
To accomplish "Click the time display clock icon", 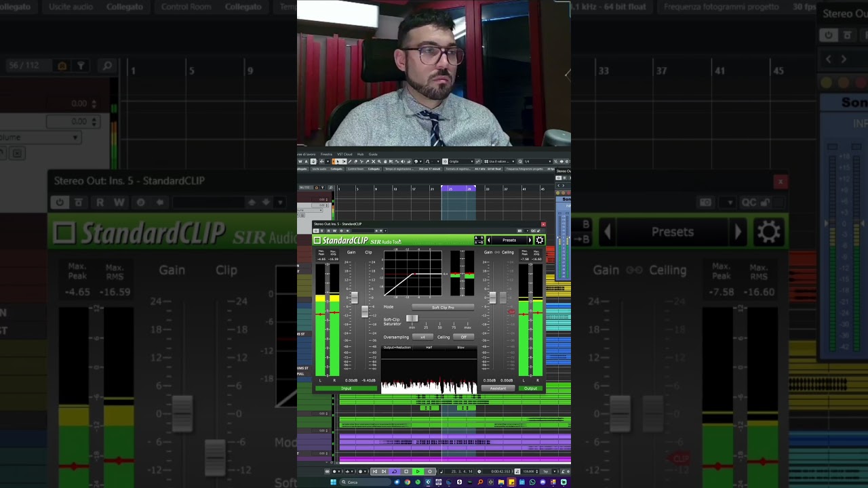I will [479, 472].
